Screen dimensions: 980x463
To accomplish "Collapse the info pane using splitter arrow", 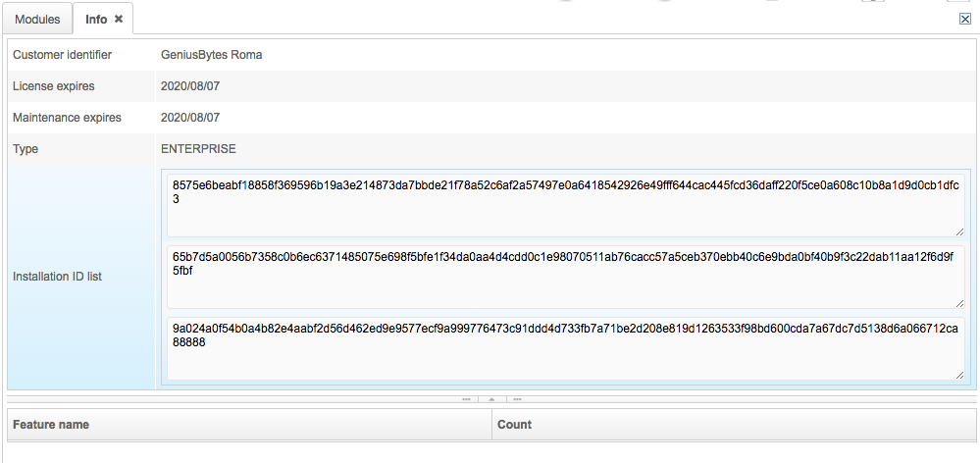I will pos(491,398).
